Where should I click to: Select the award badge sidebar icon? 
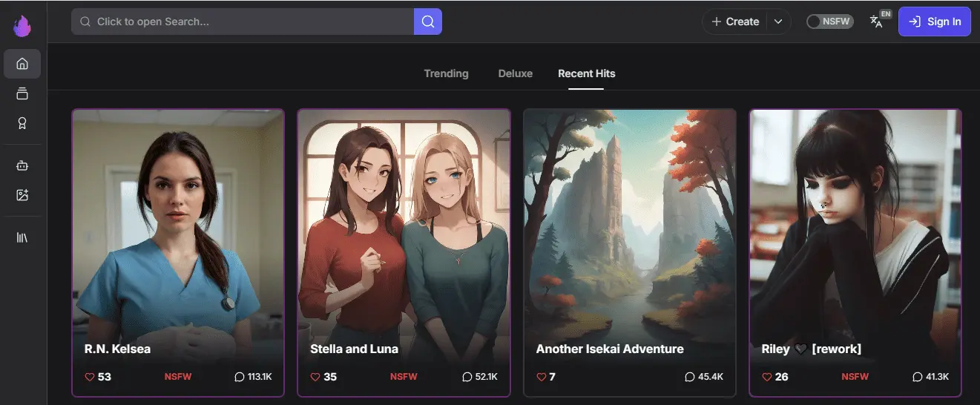(22, 123)
